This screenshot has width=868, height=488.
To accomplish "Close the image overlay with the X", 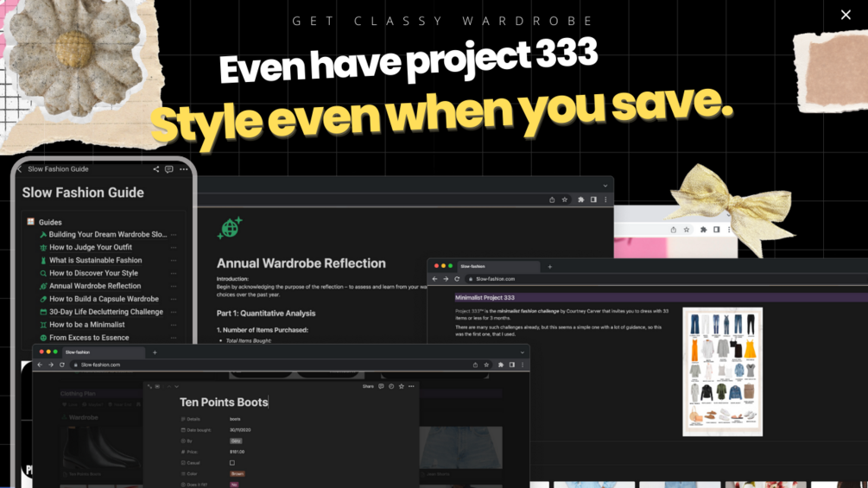I will (x=846, y=15).
